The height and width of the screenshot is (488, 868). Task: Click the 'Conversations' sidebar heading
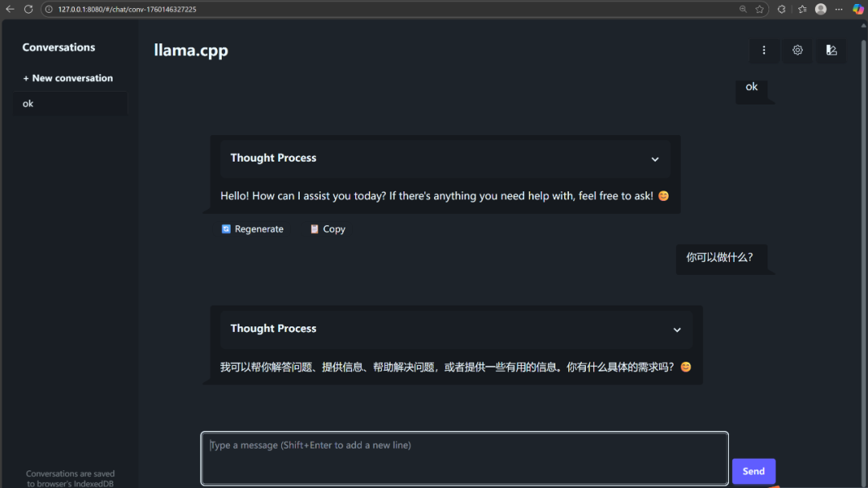coord(59,47)
